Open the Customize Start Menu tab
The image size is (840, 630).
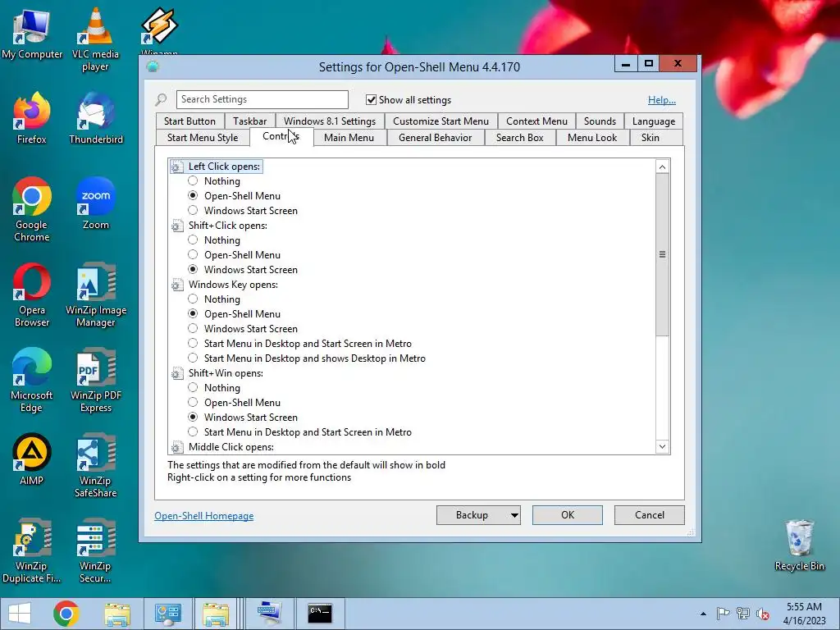(441, 121)
